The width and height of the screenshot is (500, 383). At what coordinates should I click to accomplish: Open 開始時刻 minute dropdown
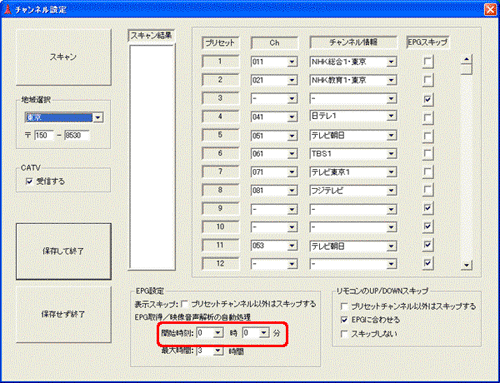[x=264, y=333]
